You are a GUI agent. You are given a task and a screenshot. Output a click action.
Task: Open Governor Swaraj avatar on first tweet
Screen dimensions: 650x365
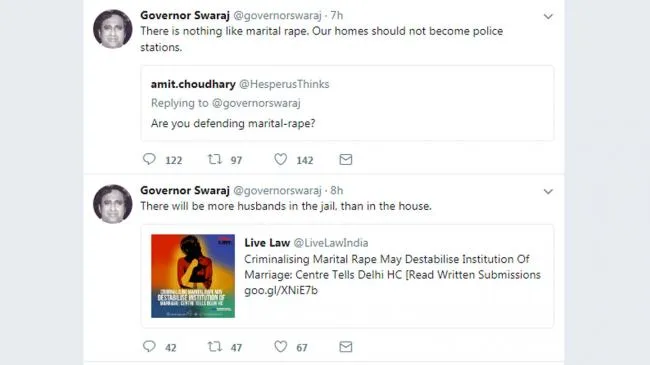(x=113, y=29)
